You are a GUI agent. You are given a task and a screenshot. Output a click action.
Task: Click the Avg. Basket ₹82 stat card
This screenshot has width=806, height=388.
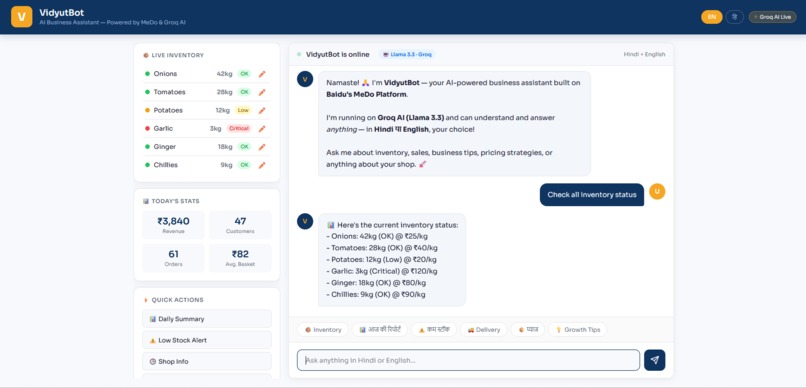pos(240,258)
